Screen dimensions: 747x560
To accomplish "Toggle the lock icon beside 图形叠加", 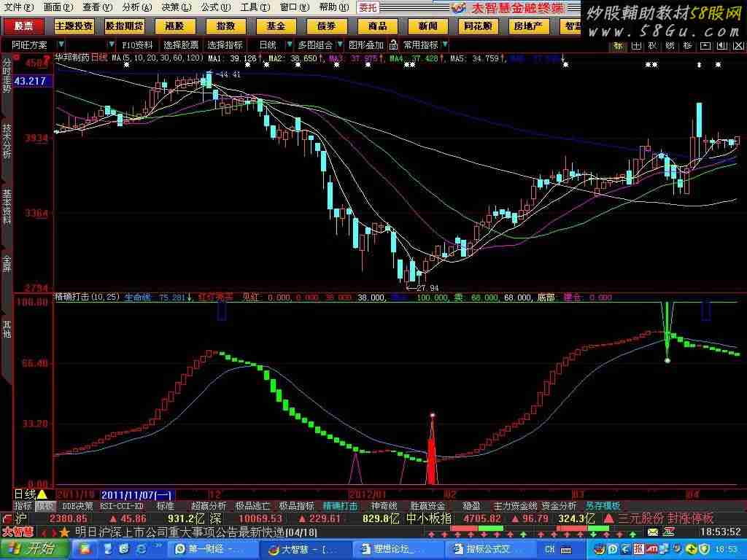I will (x=393, y=44).
